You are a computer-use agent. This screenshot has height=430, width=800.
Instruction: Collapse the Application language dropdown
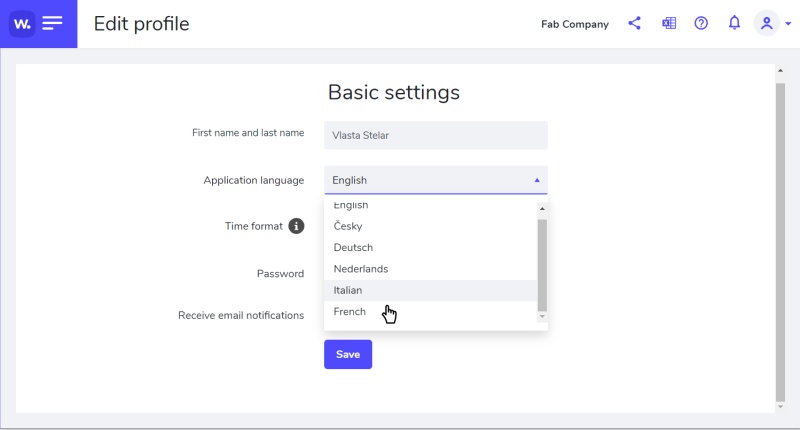536,180
